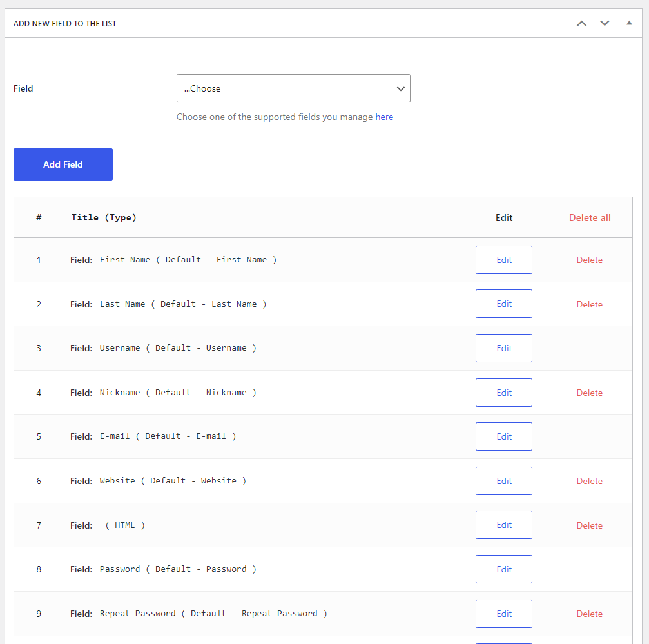Remove the HTML field row
The width and height of the screenshot is (649, 644).
coord(589,525)
